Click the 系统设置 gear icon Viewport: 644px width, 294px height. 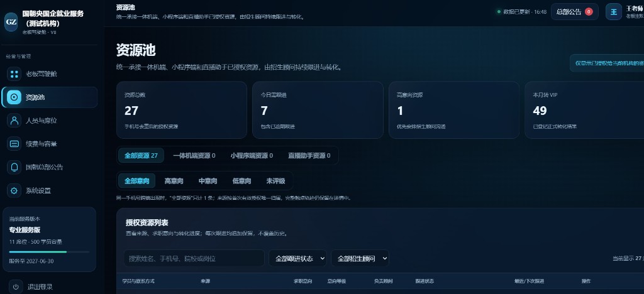(x=14, y=191)
